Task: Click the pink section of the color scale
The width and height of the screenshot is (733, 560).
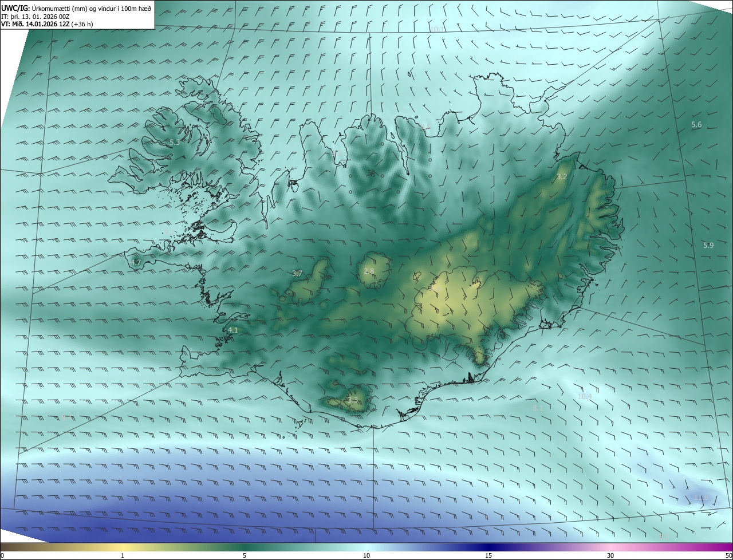Action: [610, 547]
